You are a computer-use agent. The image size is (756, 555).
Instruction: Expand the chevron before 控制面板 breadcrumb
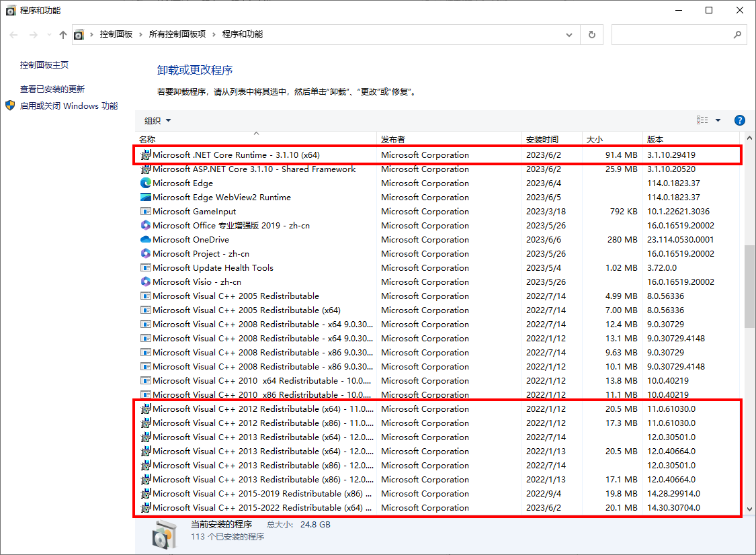click(x=91, y=35)
